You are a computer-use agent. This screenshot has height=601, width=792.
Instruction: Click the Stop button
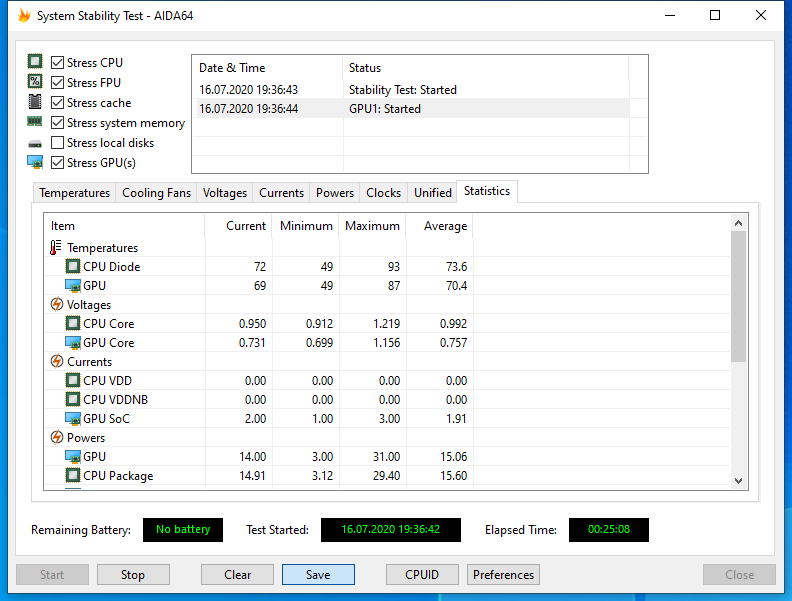[x=133, y=575]
